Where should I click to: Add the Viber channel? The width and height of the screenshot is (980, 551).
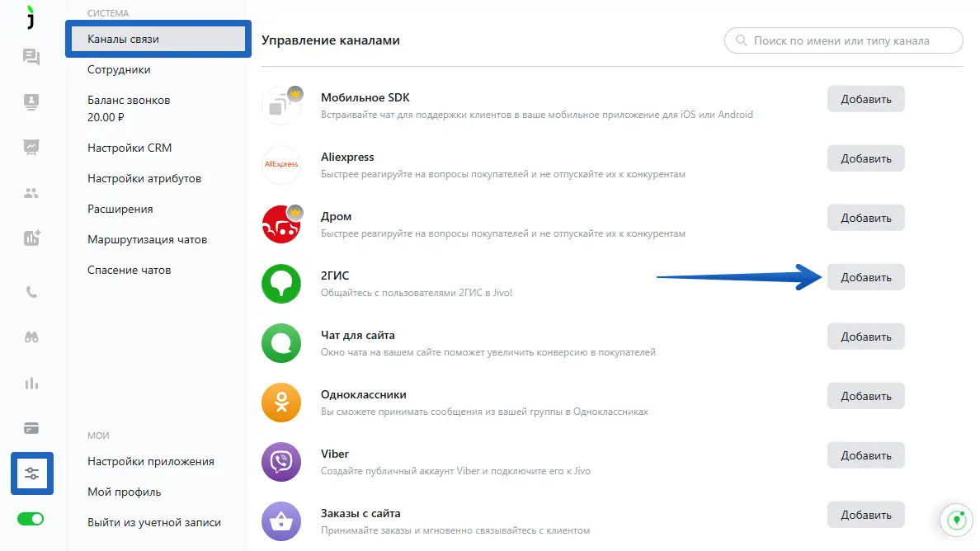pyautogui.click(x=865, y=454)
